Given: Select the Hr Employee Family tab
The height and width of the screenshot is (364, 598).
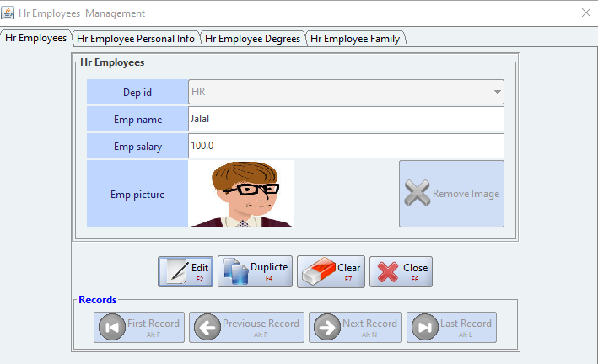Looking at the screenshot, I should 355,39.
